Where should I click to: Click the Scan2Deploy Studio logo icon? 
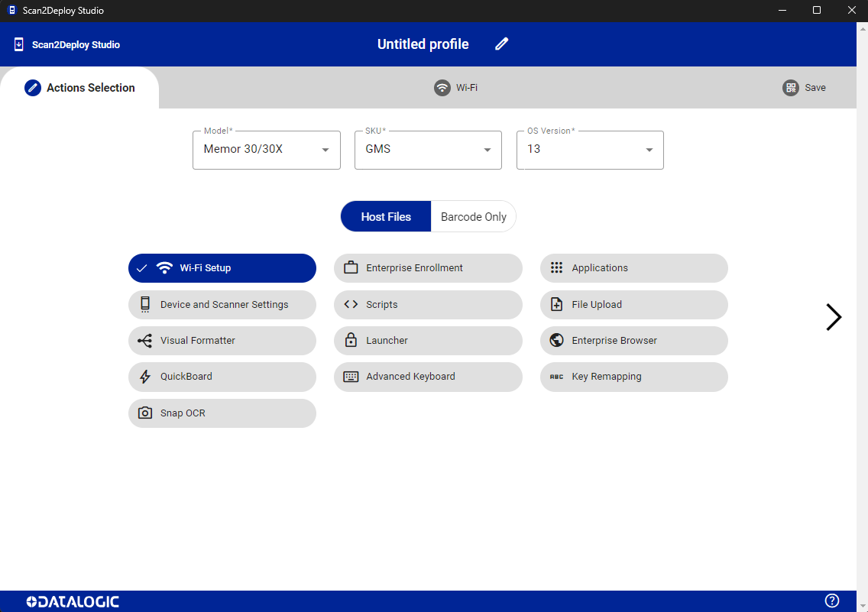click(19, 44)
